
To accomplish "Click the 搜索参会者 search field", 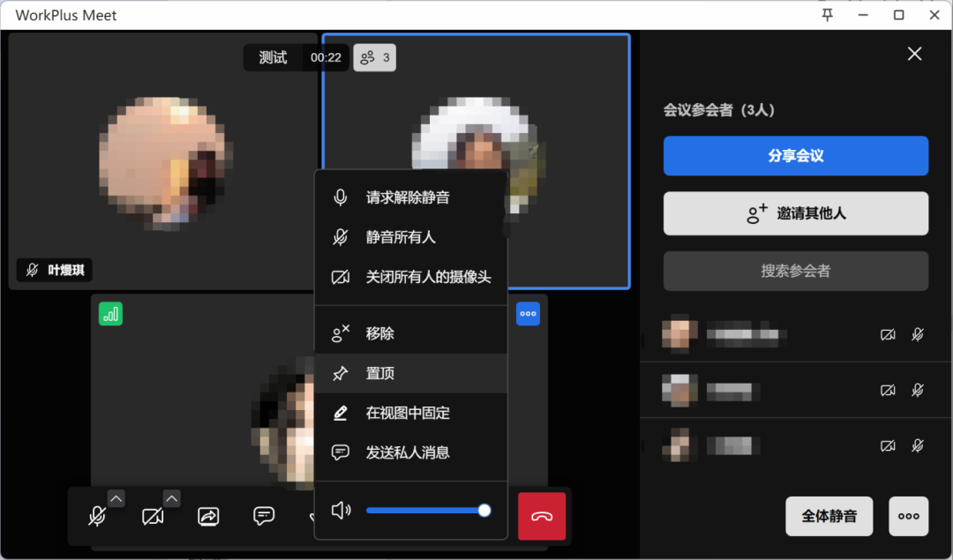I will [x=795, y=271].
